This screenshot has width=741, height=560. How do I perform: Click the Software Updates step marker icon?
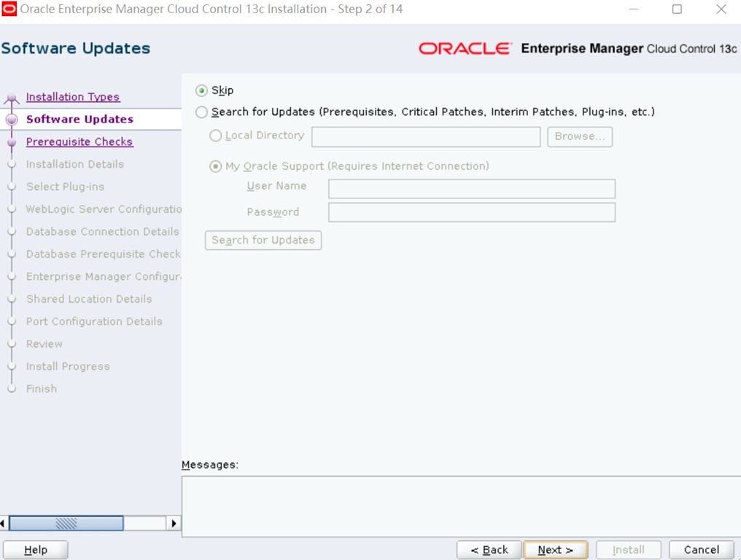coord(12,120)
